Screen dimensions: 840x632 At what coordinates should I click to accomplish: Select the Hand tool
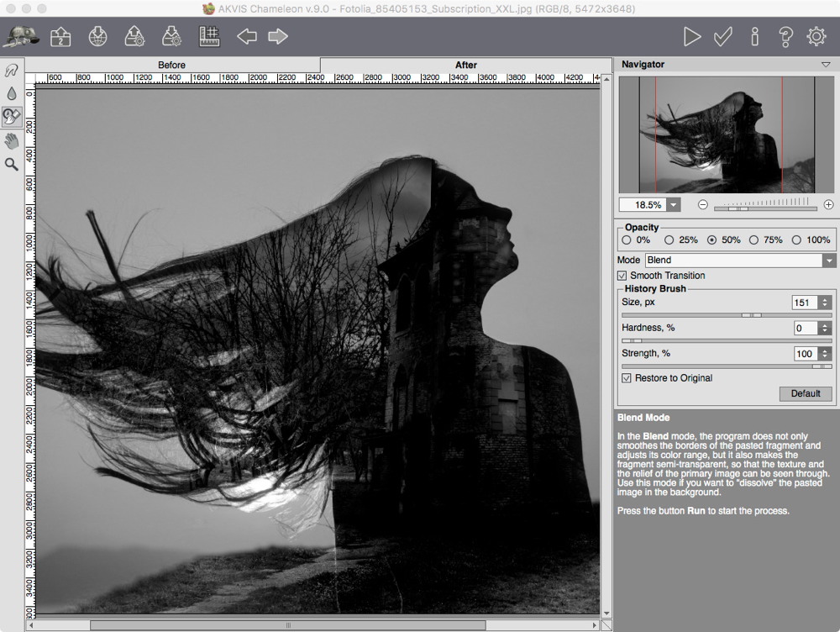click(12, 140)
